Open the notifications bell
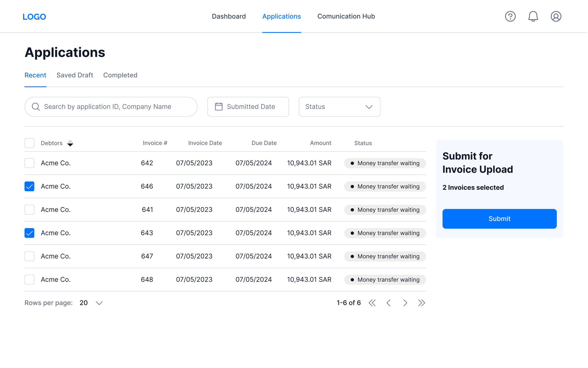The image size is (588, 368). click(x=533, y=16)
